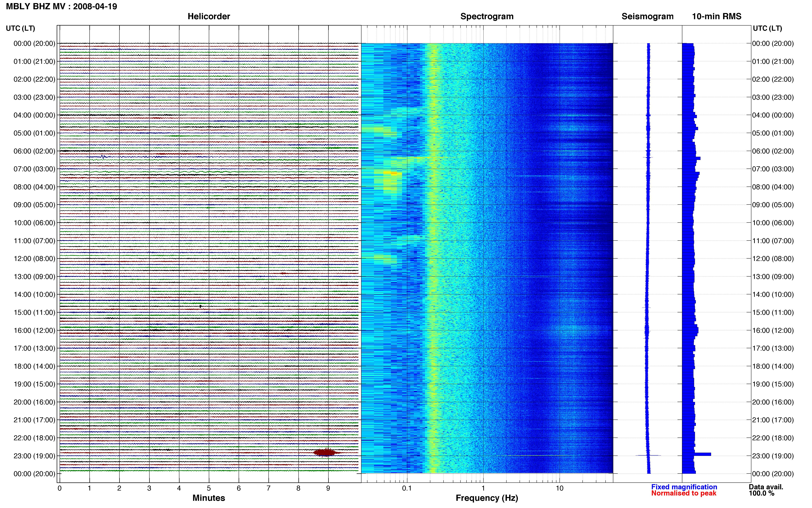This screenshot has height=508, width=812.
Task: Click the 'Minutes' x-axis label
Action: click(208, 498)
